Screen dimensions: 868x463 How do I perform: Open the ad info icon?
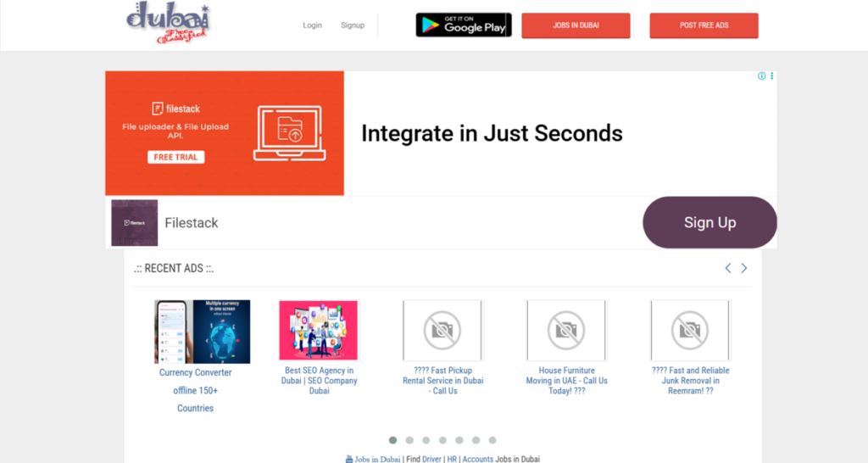click(x=762, y=75)
